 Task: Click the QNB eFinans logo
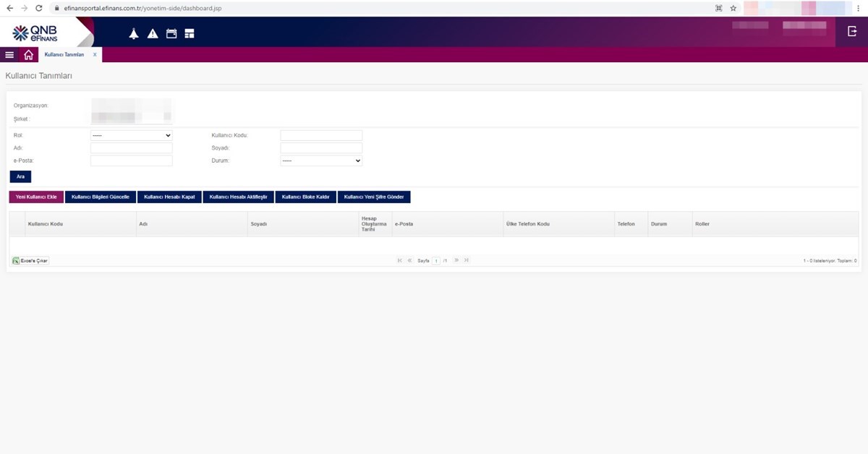pyautogui.click(x=35, y=33)
